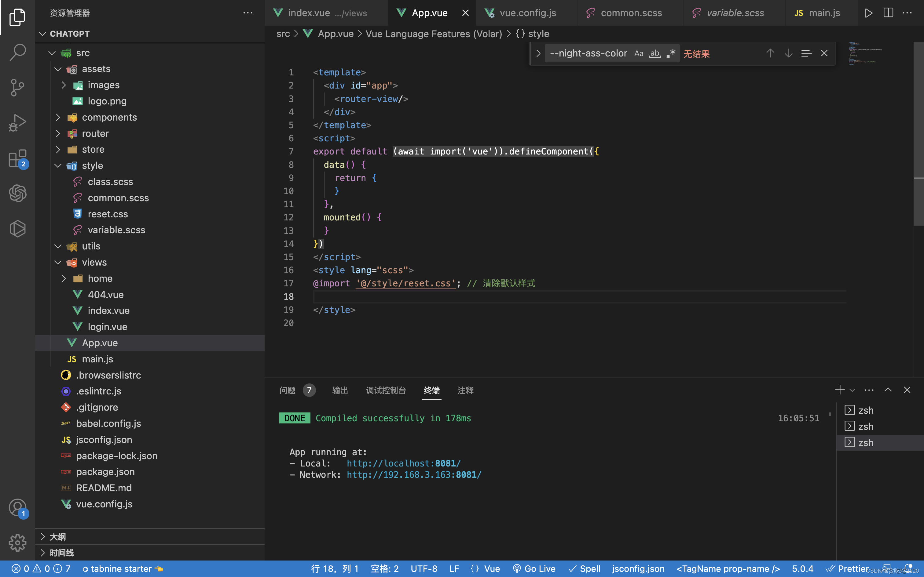Split the editor to the right

(888, 13)
